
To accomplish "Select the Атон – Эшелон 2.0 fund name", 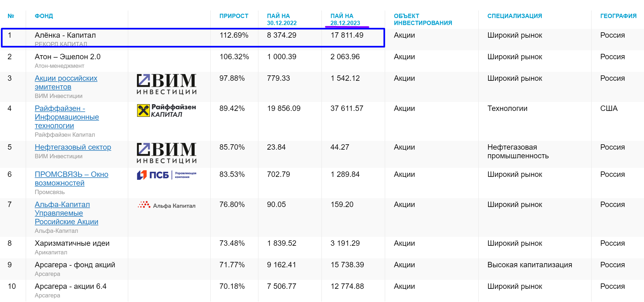I will [x=68, y=57].
